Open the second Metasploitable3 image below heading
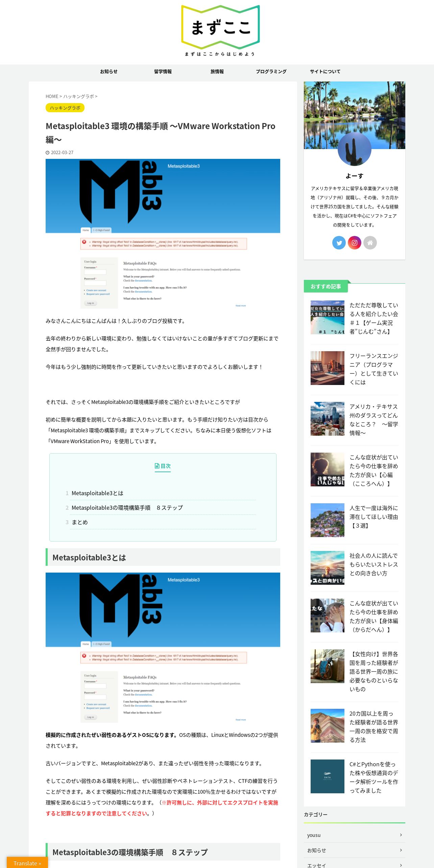434x868 pixels. (x=163, y=647)
